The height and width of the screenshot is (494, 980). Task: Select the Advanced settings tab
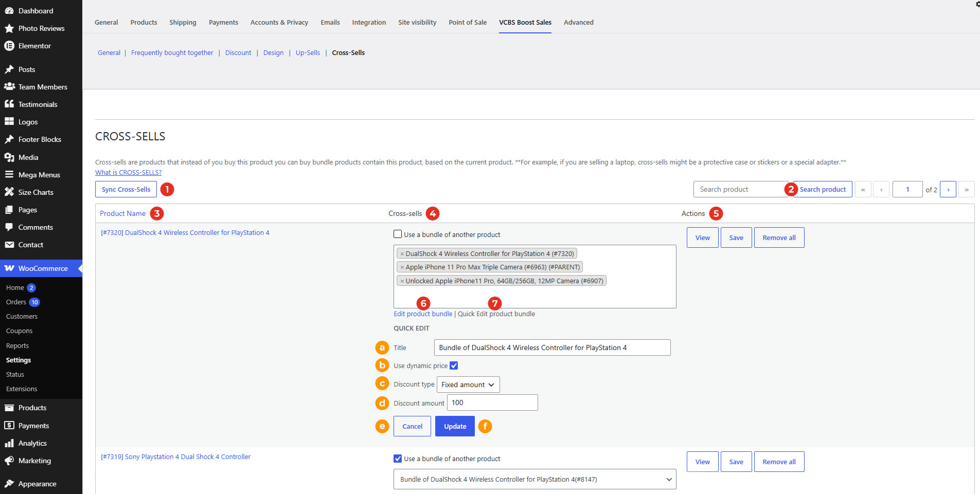coord(579,22)
